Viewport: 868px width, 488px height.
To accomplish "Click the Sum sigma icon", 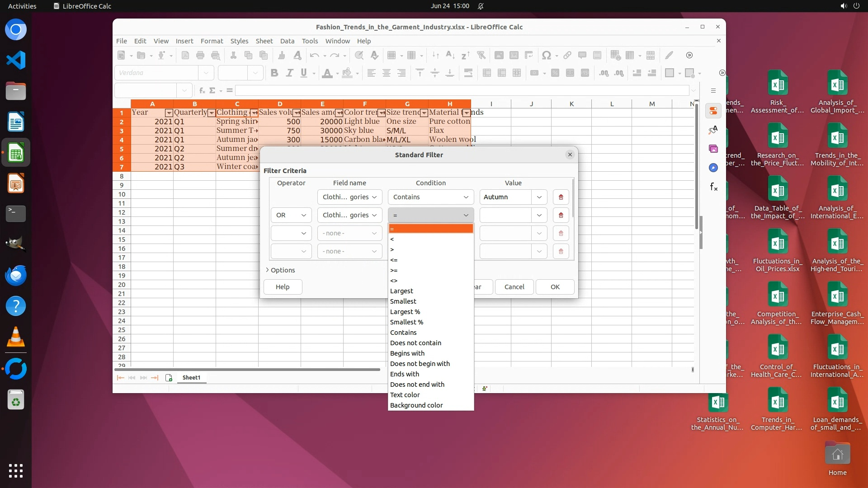I will [212, 90].
